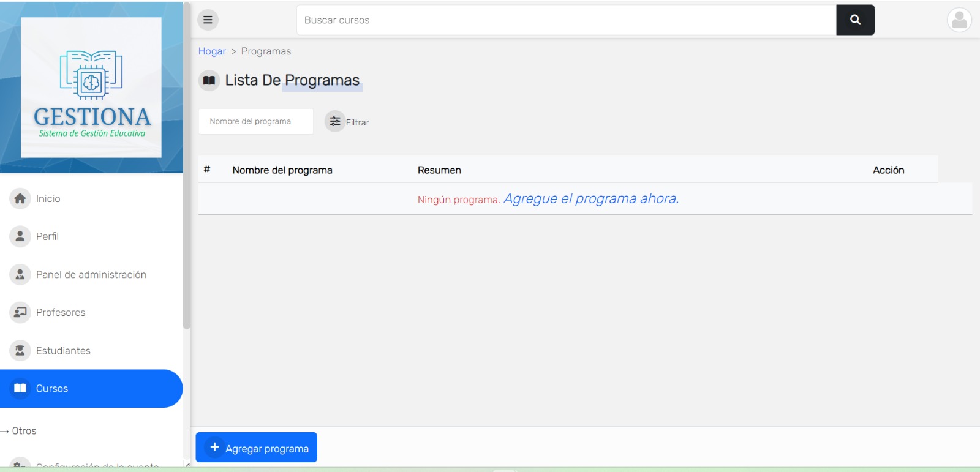Click the Nombre del programa column header

(282, 170)
